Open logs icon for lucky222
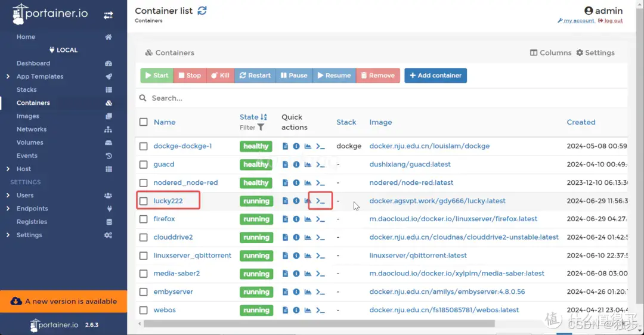Viewport: 644px width, 335px height. click(285, 201)
